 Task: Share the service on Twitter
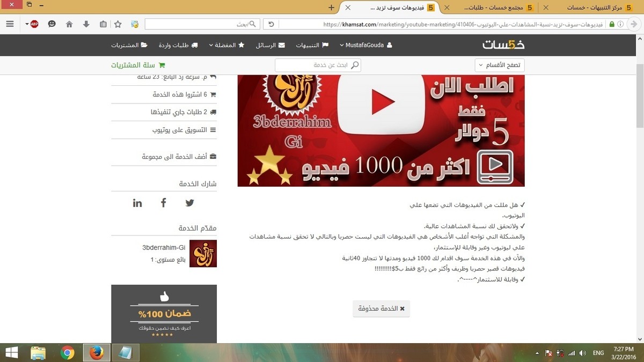click(189, 203)
